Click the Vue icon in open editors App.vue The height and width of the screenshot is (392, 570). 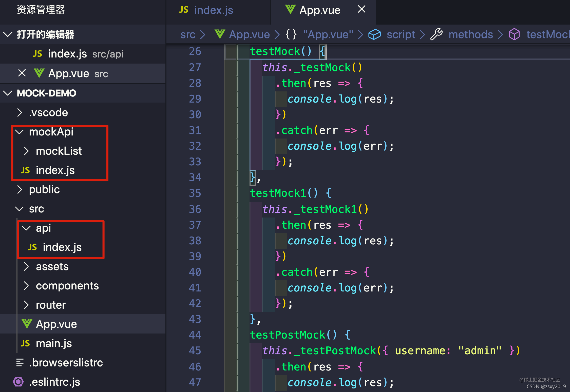[x=39, y=73]
